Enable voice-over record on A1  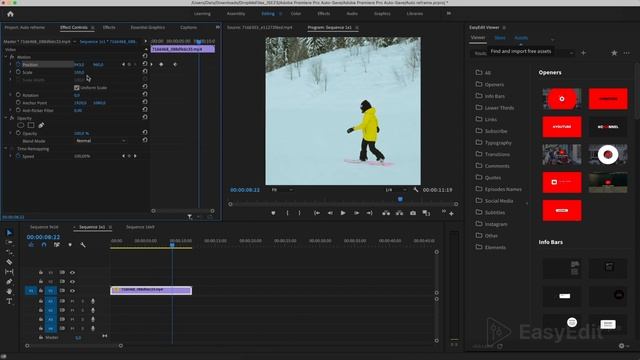coord(93,301)
